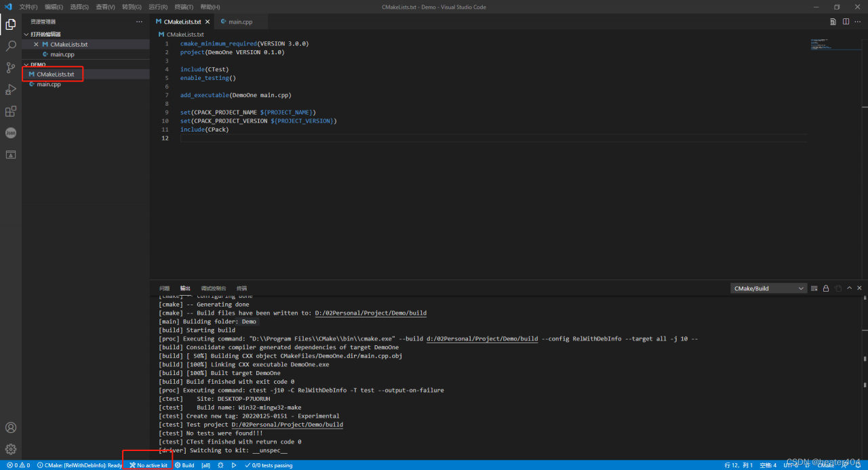Viewport: 868px width, 470px height.
Task: Open the Run and Debug view
Action: (x=11, y=90)
